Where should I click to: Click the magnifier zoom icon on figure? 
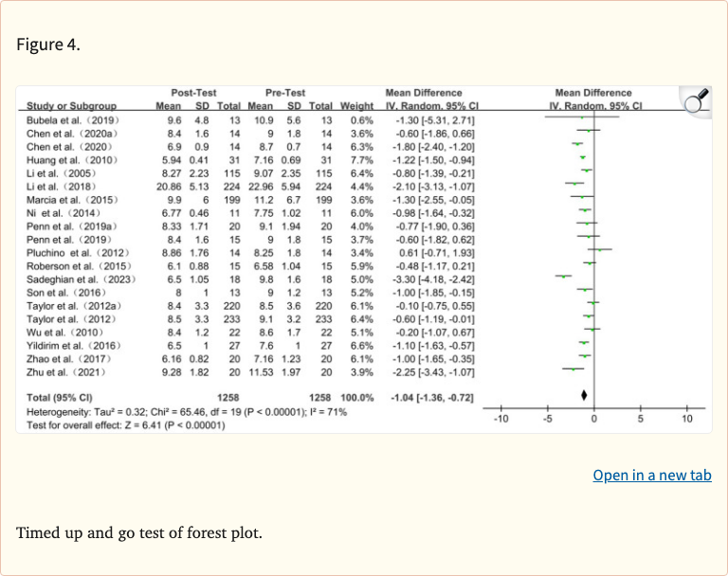pyautogui.click(x=697, y=99)
